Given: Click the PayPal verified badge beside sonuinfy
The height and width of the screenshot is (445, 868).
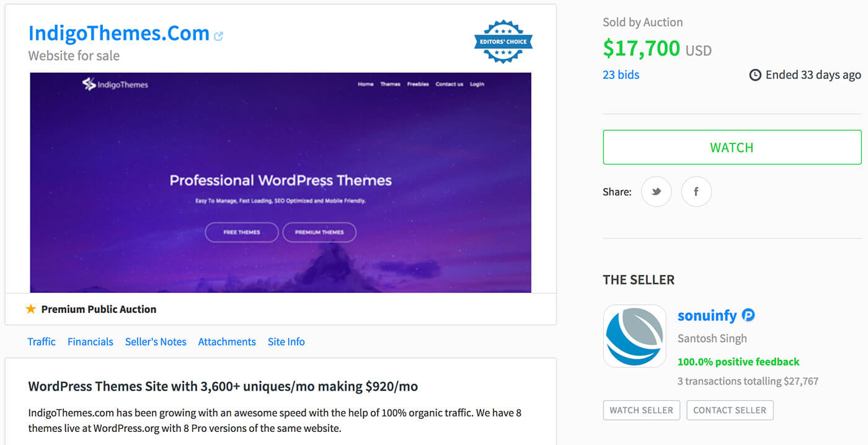Looking at the screenshot, I should pyautogui.click(x=748, y=315).
